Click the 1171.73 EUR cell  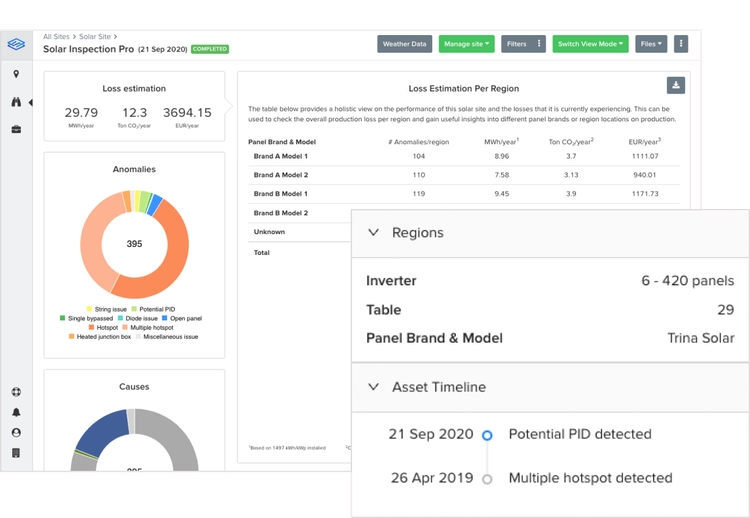click(x=645, y=194)
